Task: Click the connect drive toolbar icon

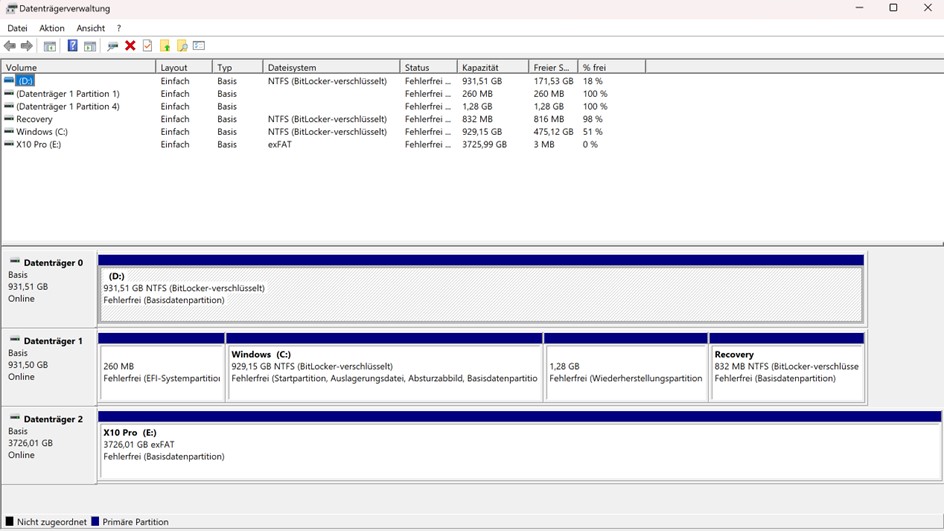Action: 113,46
